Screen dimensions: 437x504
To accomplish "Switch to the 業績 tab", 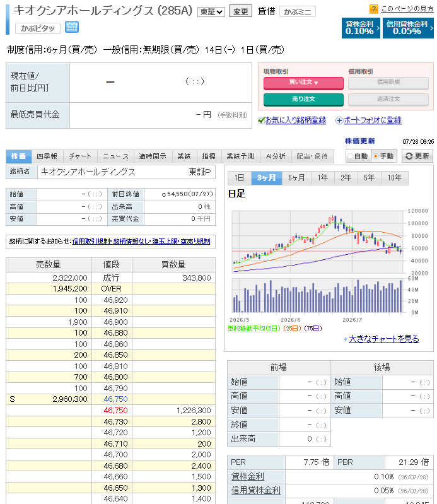I will point(184,156).
